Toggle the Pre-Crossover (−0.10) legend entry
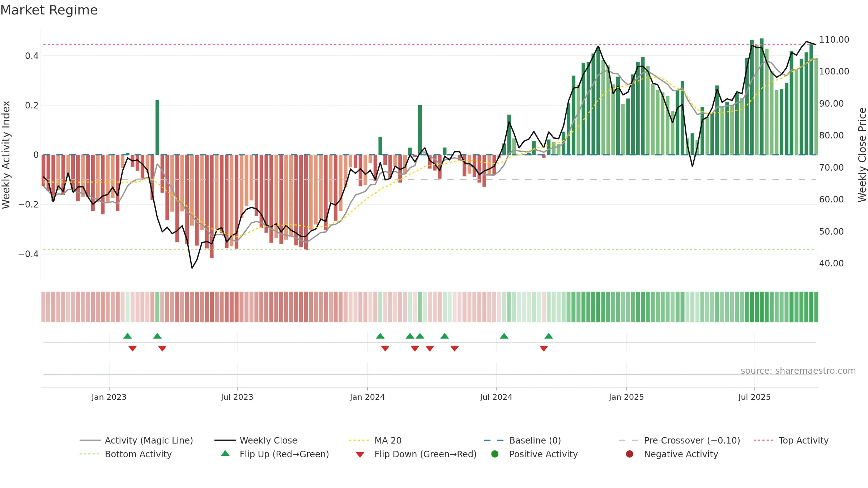Screen dimensions: 868x488 pyautogui.click(x=679, y=440)
